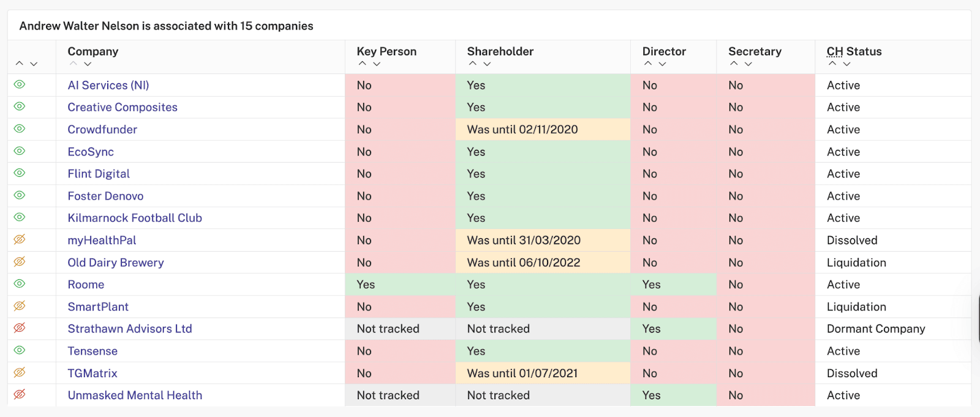Toggle crossed-out orange eye for myHealthPal
980x417 pixels.
20,239
